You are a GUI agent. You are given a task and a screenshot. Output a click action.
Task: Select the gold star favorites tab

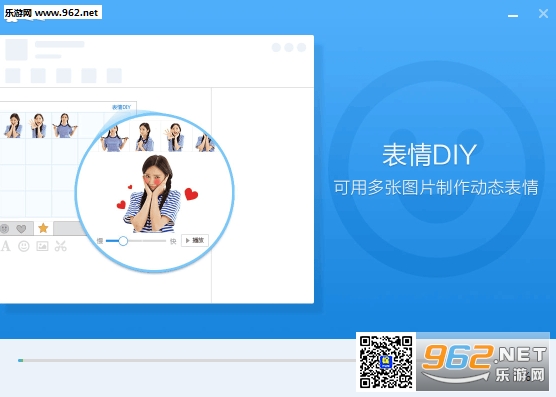click(x=43, y=228)
